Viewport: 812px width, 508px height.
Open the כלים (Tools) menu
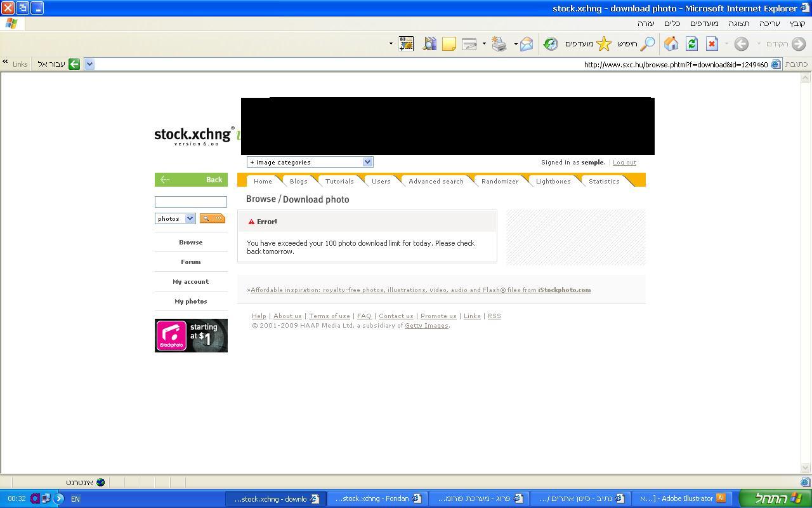[x=672, y=23]
